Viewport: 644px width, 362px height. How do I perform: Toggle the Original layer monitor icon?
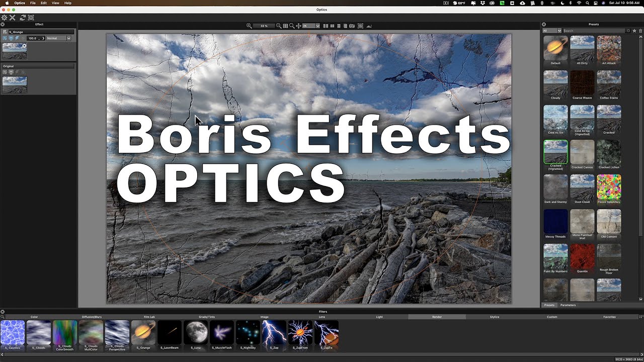[x=11, y=72]
